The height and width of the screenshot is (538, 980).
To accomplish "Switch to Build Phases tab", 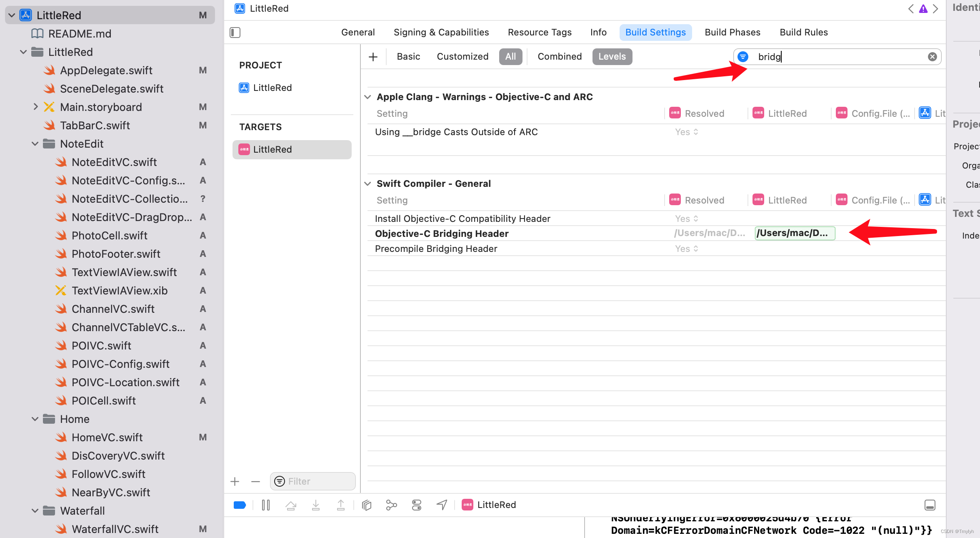I will pyautogui.click(x=732, y=33).
